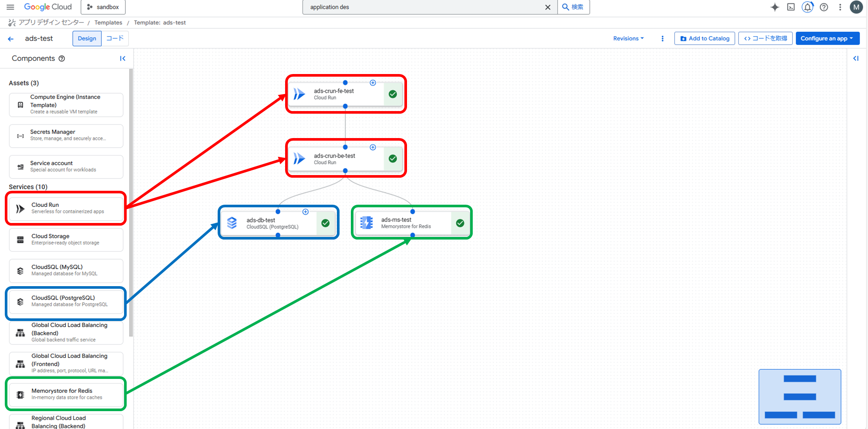
Task: Click the Google Cloud logo
Action: [48, 7]
